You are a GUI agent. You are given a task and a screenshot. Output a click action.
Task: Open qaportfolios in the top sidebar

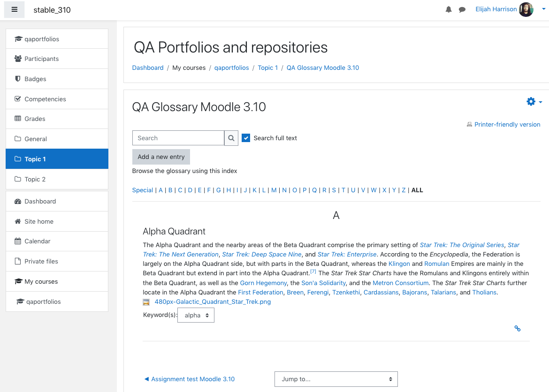point(57,39)
